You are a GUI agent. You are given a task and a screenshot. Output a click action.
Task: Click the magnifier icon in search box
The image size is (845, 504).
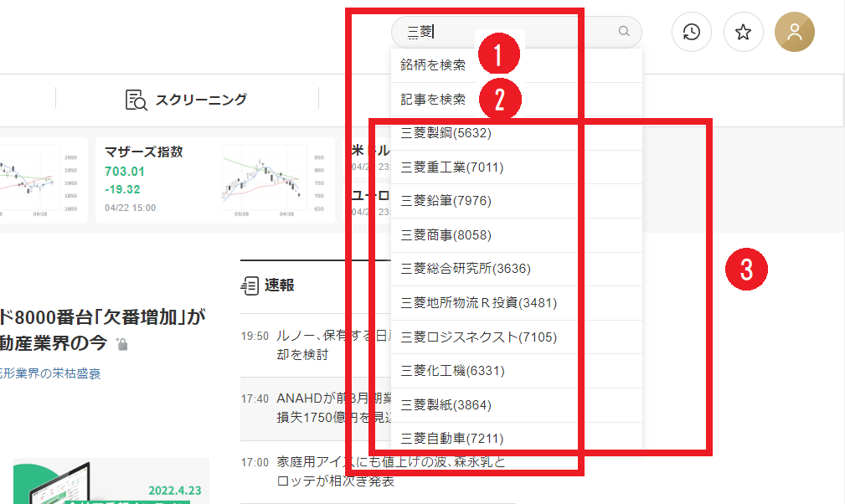point(624,31)
